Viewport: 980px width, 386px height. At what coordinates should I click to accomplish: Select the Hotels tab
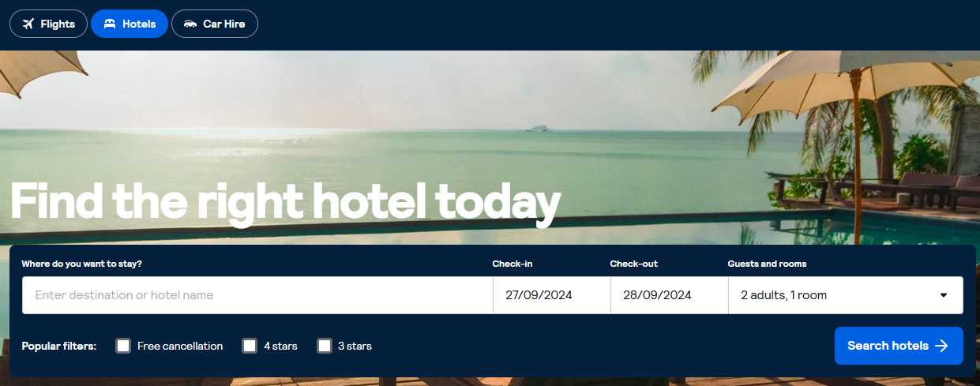130,24
